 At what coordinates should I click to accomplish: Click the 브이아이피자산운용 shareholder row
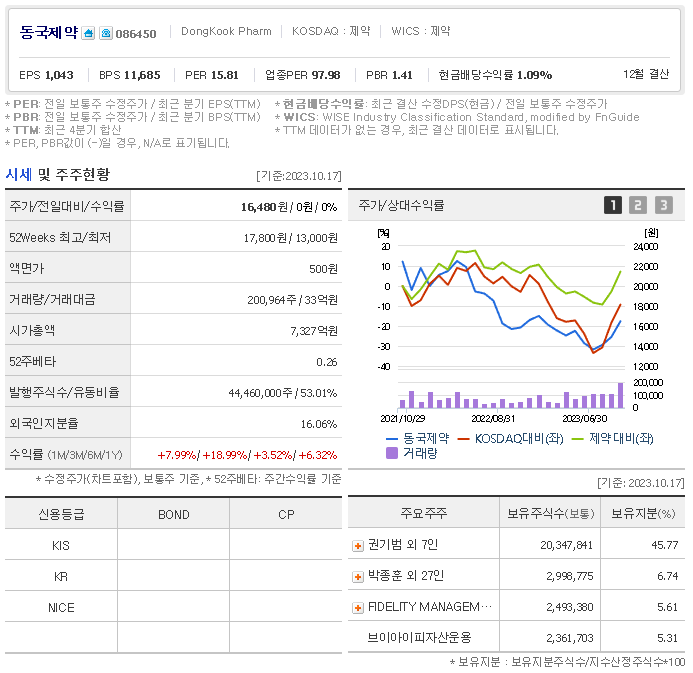tap(516, 638)
